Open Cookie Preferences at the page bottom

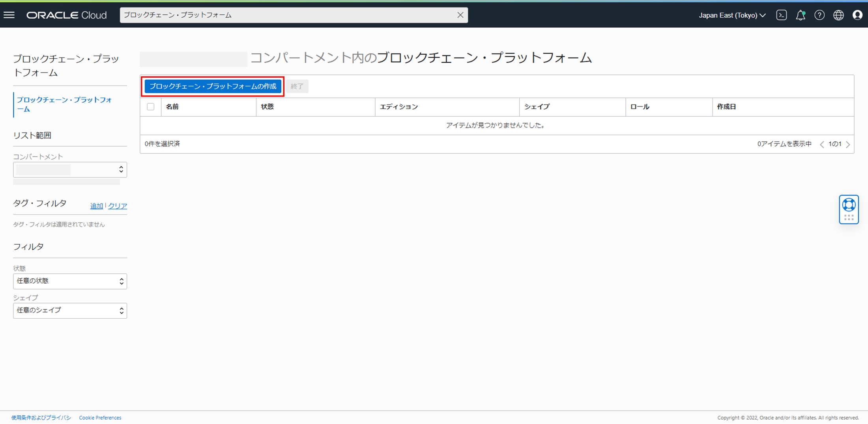click(x=100, y=417)
